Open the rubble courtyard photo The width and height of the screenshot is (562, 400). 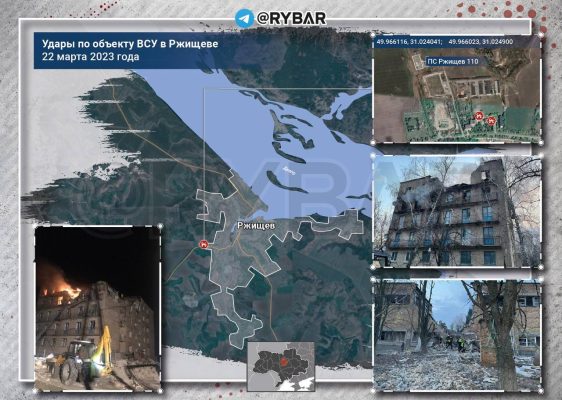pos(457,335)
